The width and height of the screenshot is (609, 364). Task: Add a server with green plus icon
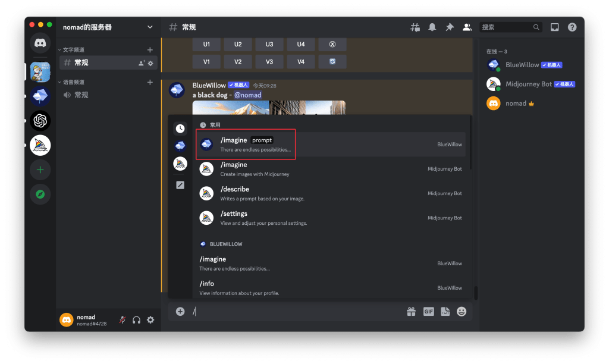coord(40,170)
